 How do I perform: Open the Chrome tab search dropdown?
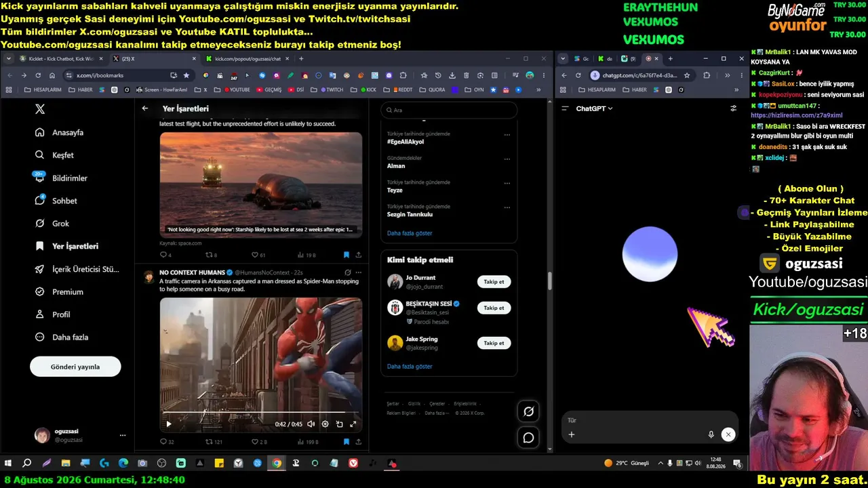coord(9,59)
